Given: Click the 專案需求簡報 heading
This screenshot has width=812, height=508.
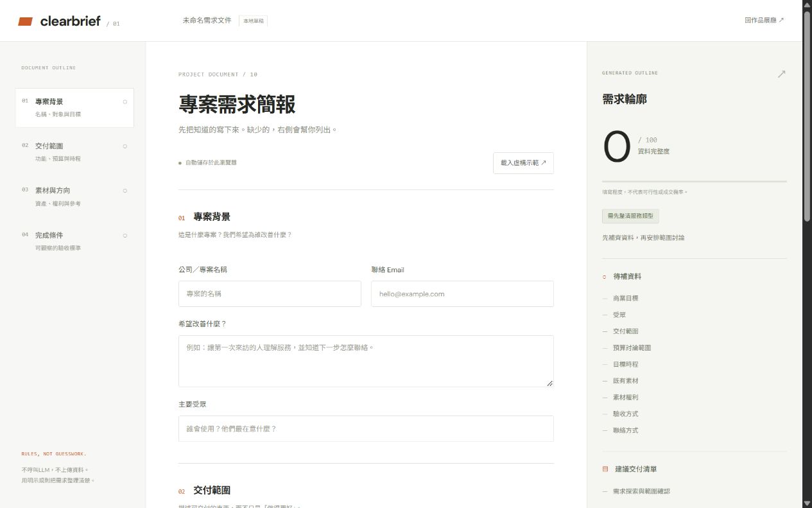Looking at the screenshot, I should click(237, 105).
